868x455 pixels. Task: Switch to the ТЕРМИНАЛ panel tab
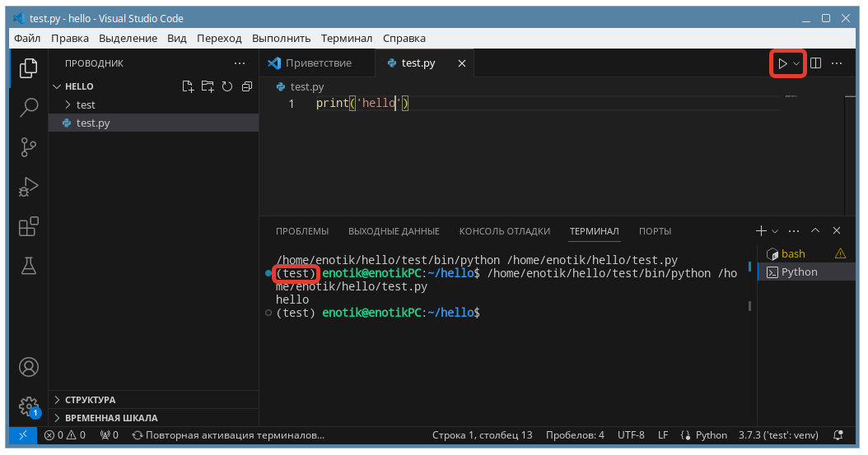click(x=594, y=231)
